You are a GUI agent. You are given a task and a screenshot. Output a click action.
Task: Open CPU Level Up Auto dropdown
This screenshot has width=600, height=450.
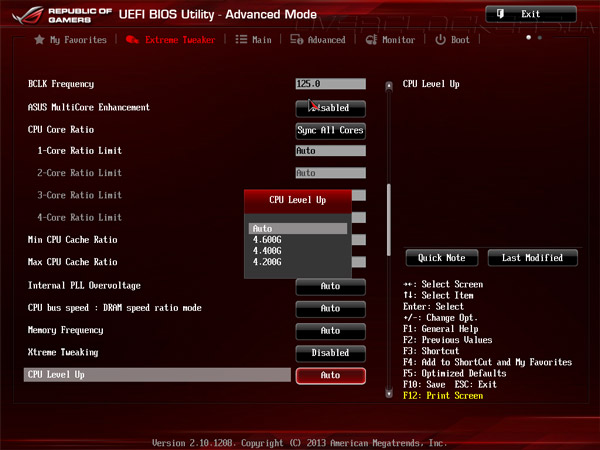[331, 375]
